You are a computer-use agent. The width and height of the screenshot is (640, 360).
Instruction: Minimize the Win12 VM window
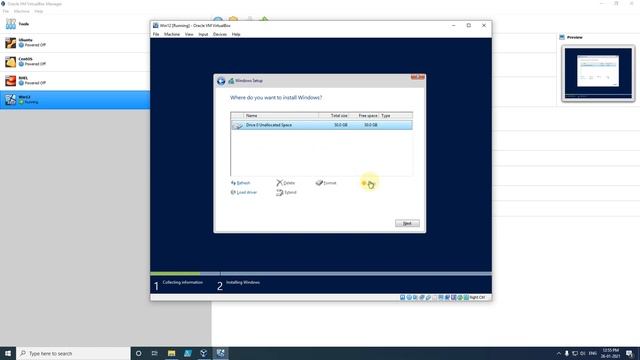(x=453, y=25)
